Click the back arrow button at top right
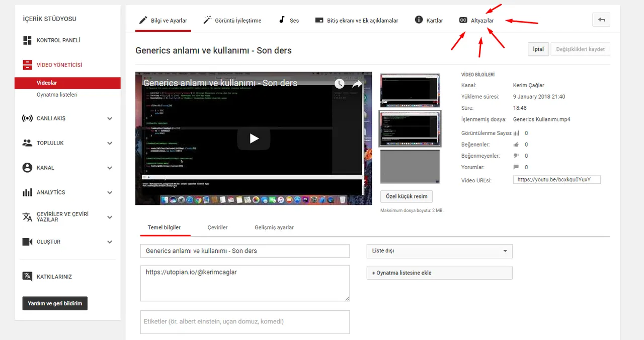The height and width of the screenshot is (340, 644). point(601,20)
